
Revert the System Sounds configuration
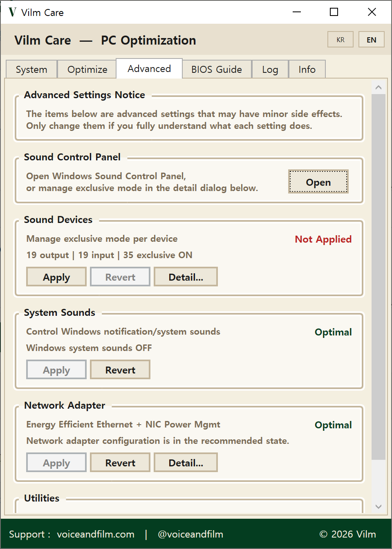(x=120, y=369)
